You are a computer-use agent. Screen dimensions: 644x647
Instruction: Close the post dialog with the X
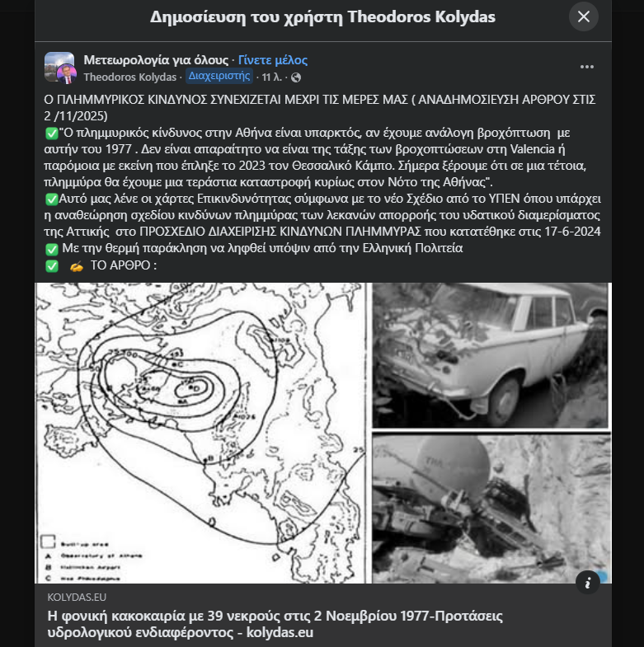pos(583,16)
